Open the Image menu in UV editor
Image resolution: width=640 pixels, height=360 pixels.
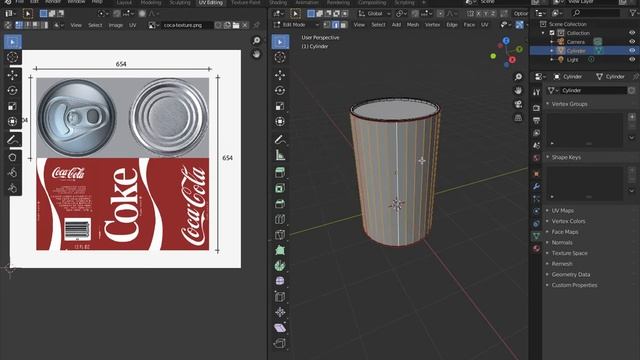click(x=116, y=25)
